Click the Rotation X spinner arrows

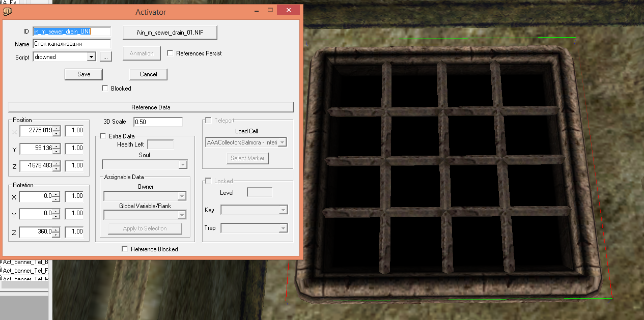pyautogui.click(x=57, y=196)
